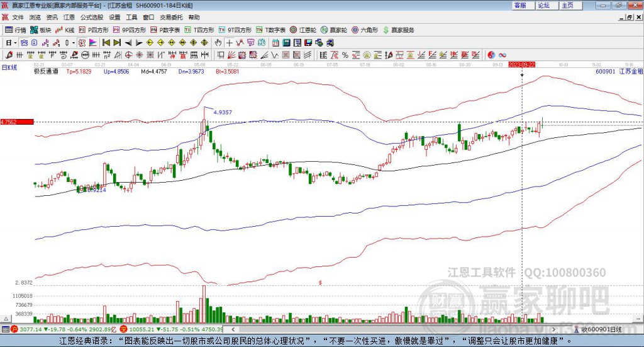Click the 极反通道 indicator name
644x347 pixels.
tap(46, 71)
